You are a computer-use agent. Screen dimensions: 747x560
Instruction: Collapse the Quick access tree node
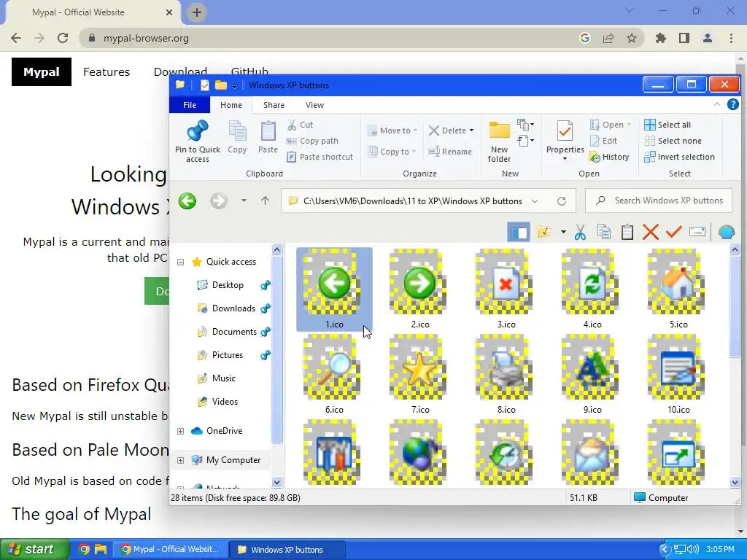(x=181, y=262)
